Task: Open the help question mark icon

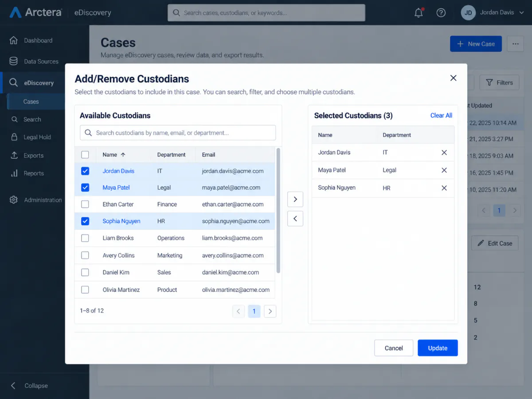Action: (x=441, y=12)
